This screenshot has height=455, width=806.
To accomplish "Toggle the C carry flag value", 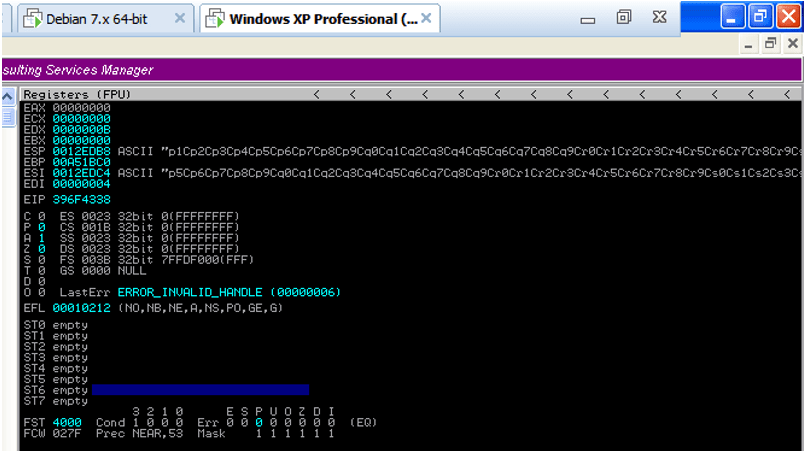I will [41, 216].
